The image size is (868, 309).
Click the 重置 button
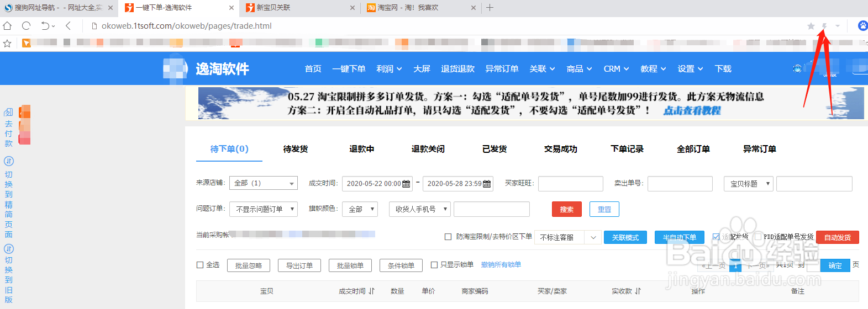point(604,209)
